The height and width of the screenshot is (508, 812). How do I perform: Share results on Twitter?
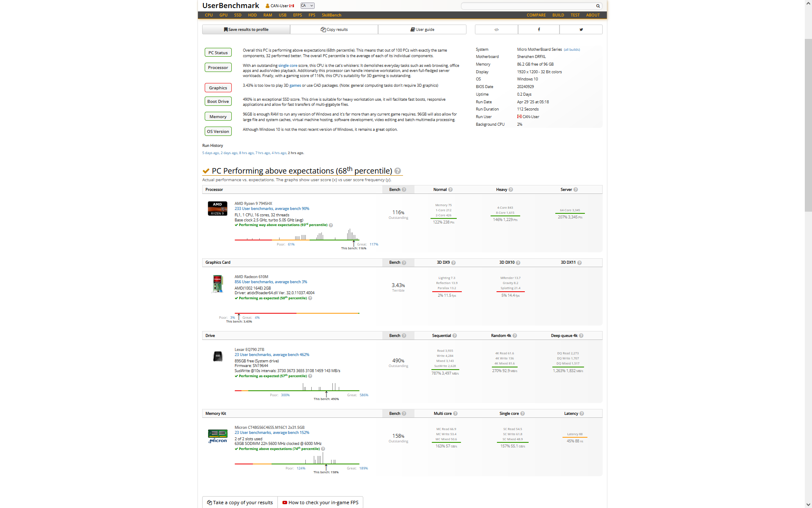pos(581,30)
